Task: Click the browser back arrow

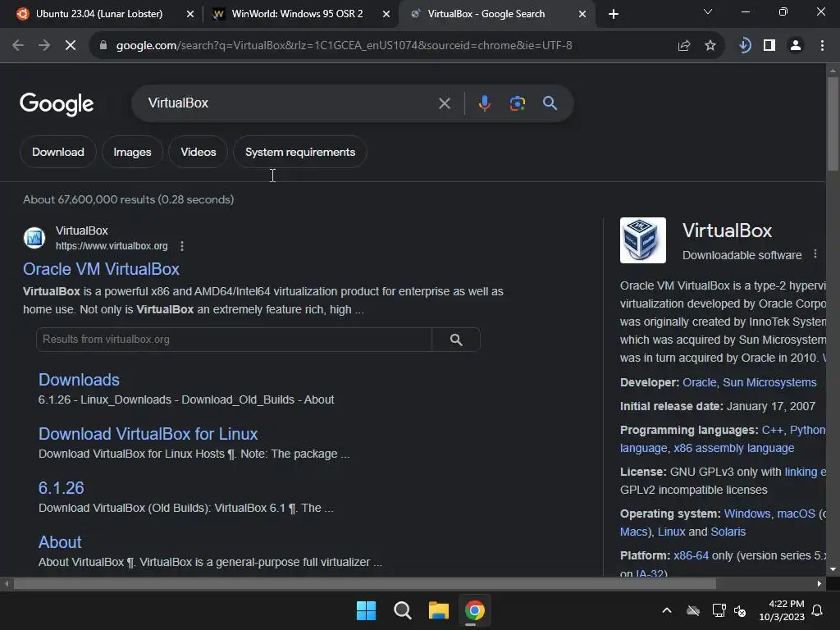Action: coord(18,46)
